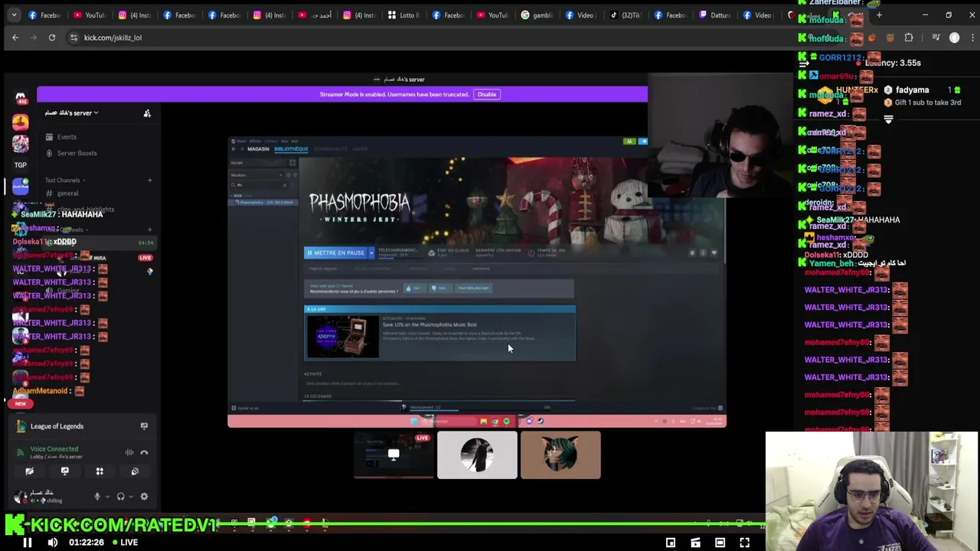980x551 pixels.
Task: Focus the kick.com/jskillz_lol address bar
Action: (113, 37)
